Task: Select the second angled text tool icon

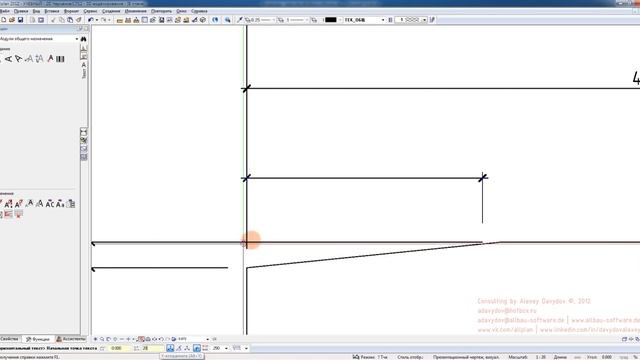Action: click(x=18, y=59)
